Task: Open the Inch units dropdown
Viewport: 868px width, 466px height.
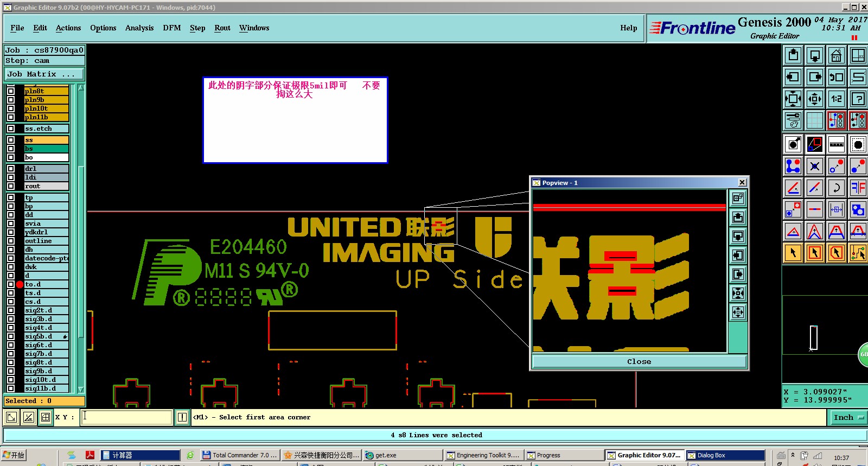Action: click(848, 417)
